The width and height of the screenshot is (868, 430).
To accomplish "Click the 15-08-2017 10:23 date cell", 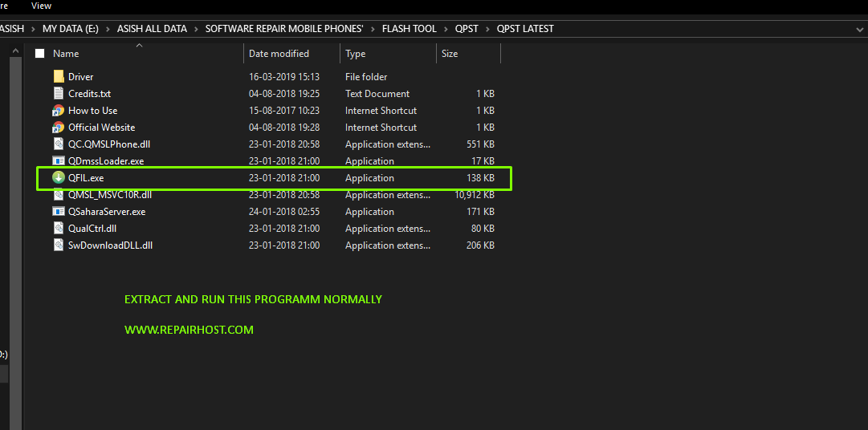I will point(284,110).
